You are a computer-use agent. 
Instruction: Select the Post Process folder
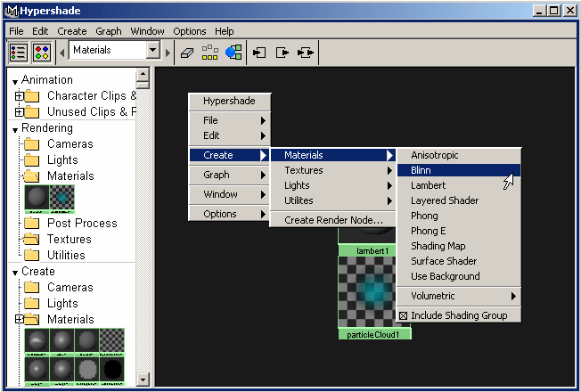coord(70,223)
